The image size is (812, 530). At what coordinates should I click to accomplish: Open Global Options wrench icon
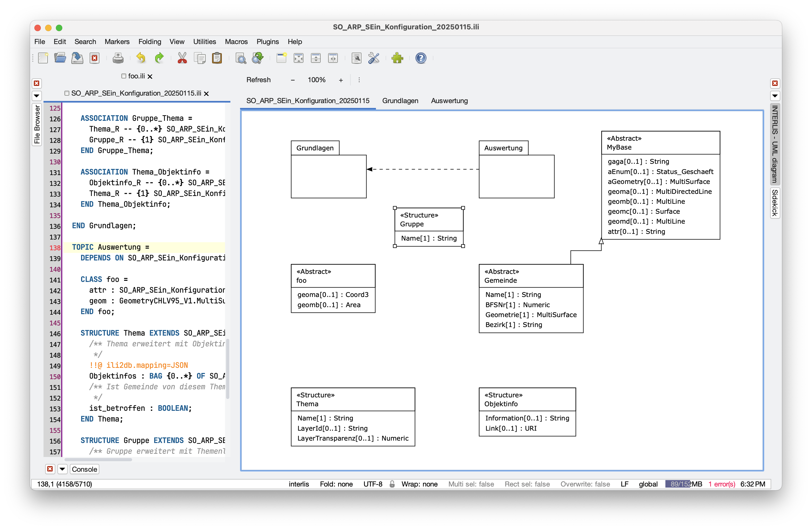coord(374,58)
